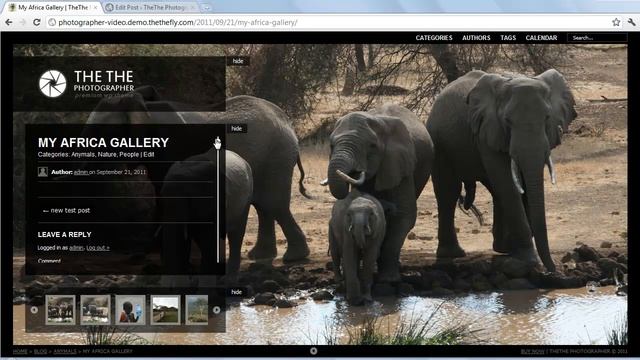
Task: Click the admin author avatar icon
Action: [43, 172]
